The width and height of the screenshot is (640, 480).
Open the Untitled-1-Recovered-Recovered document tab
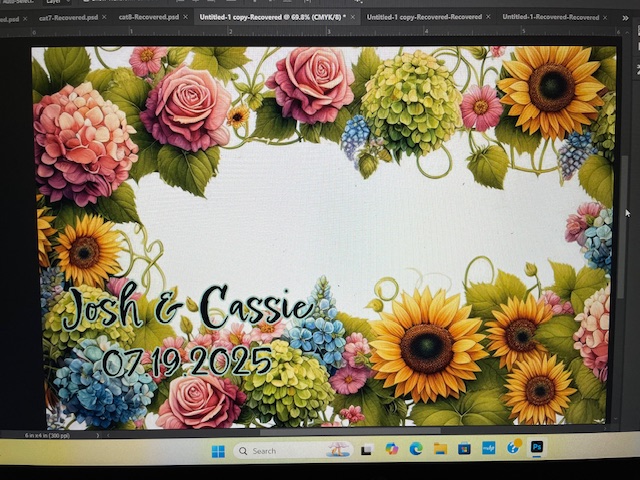coord(550,17)
